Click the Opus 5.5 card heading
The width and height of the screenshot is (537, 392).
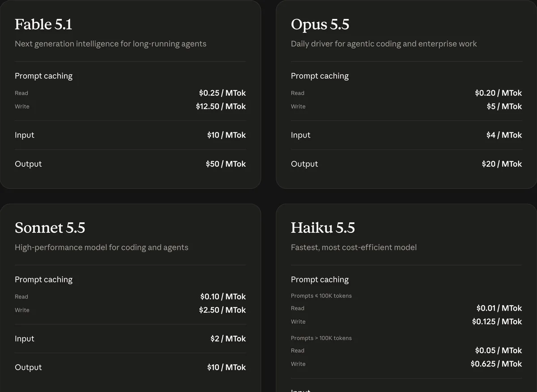click(x=320, y=24)
